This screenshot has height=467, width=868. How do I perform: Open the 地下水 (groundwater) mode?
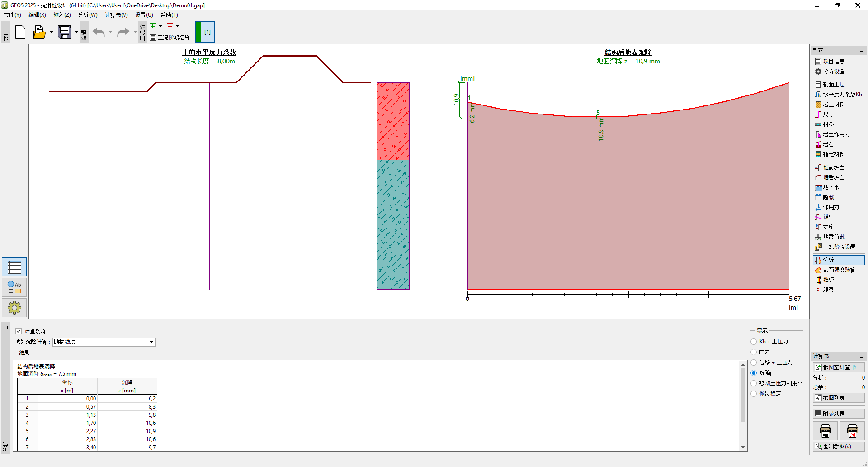(x=830, y=187)
